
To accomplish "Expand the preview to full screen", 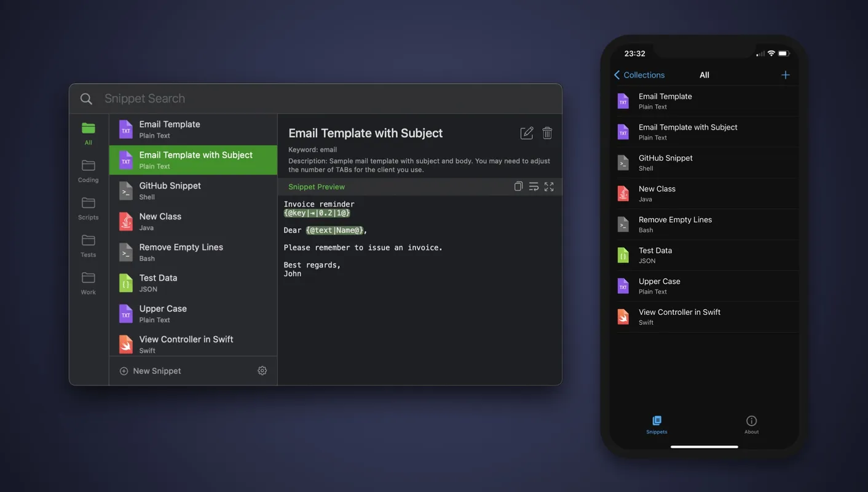I will tap(549, 186).
